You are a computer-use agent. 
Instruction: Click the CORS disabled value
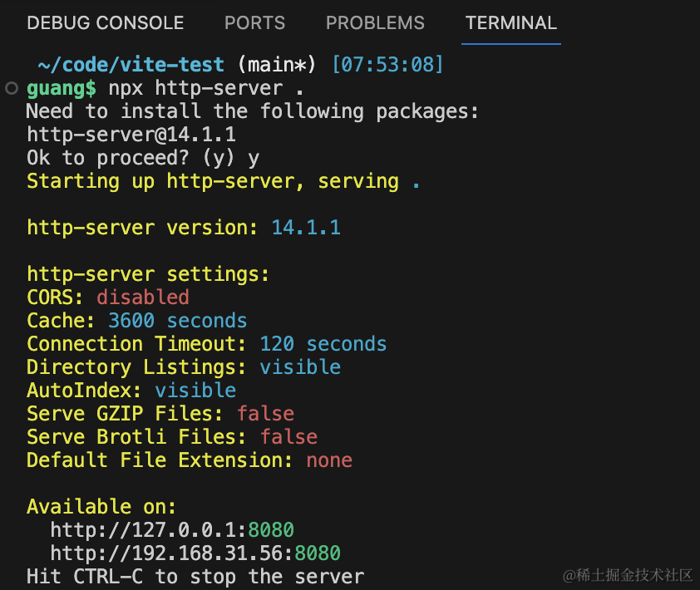click(142, 297)
